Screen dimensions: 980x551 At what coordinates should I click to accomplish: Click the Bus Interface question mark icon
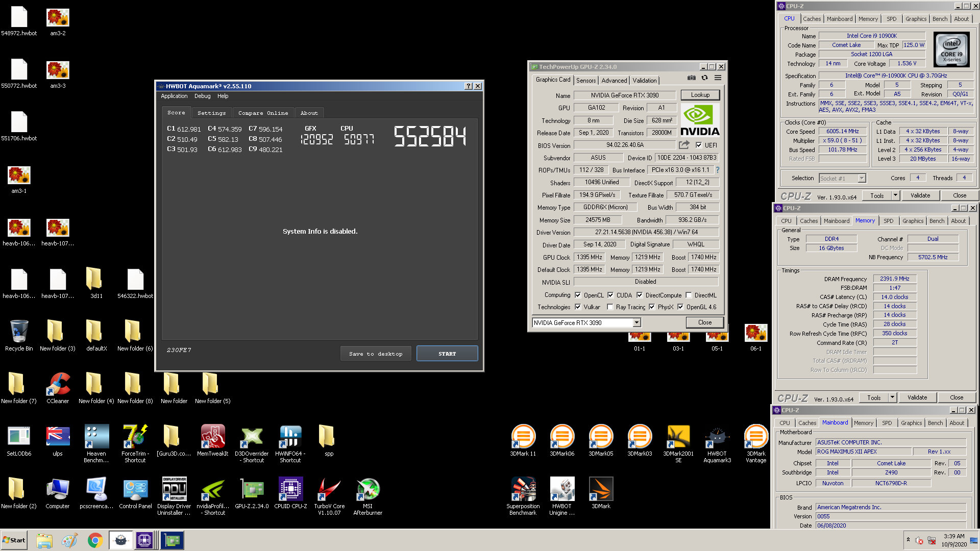tap(717, 170)
